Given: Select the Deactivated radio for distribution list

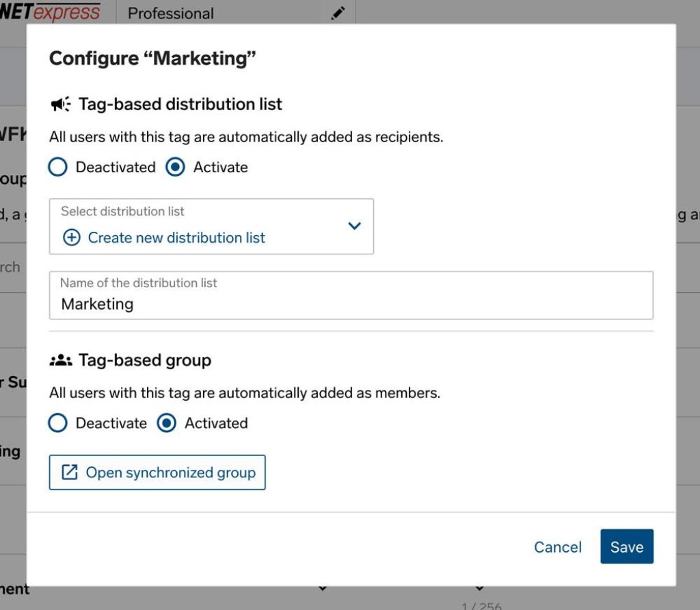Looking at the screenshot, I should (58, 167).
